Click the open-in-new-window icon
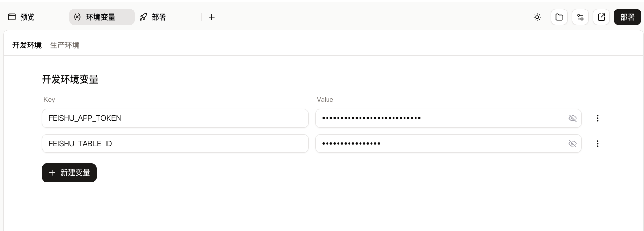 point(601,17)
